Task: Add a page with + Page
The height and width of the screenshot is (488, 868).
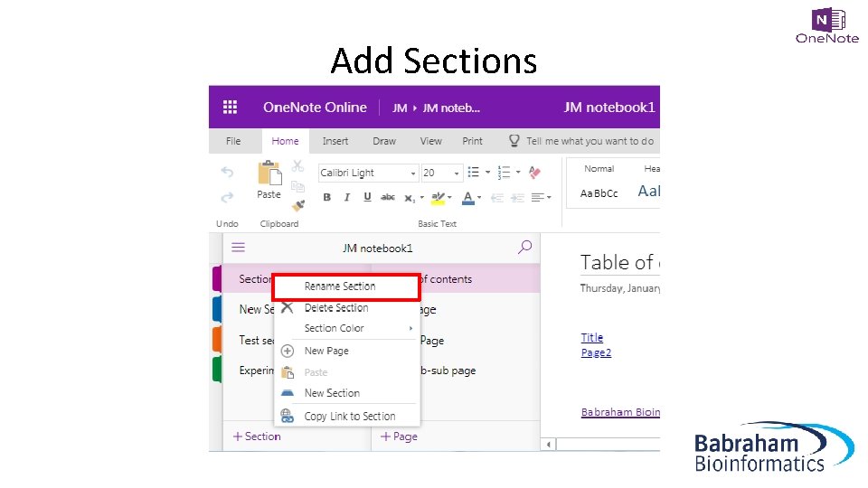Action: [399, 436]
